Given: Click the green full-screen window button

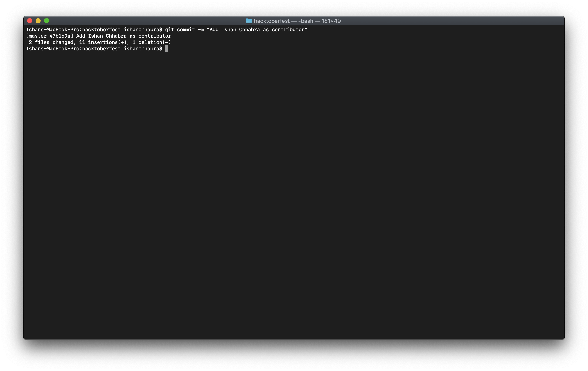Looking at the screenshot, I should (x=47, y=21).
